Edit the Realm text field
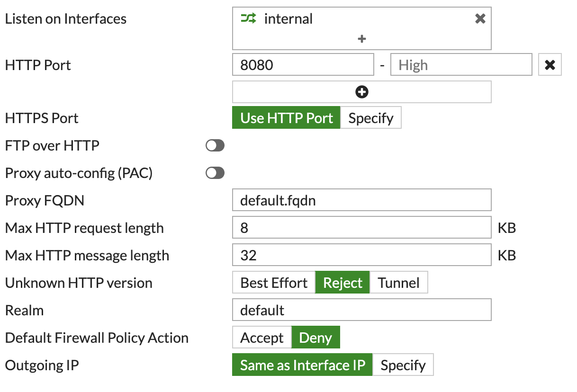 click(x=361, y=310)
